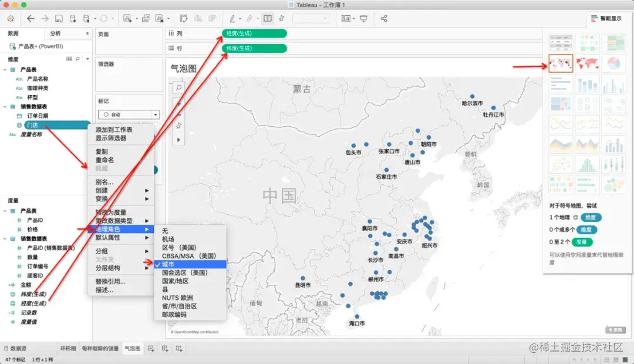Viewport: 634px width, 364px height.
Task: Click the presentation mode icon
Action: click(x=363, y=19)
